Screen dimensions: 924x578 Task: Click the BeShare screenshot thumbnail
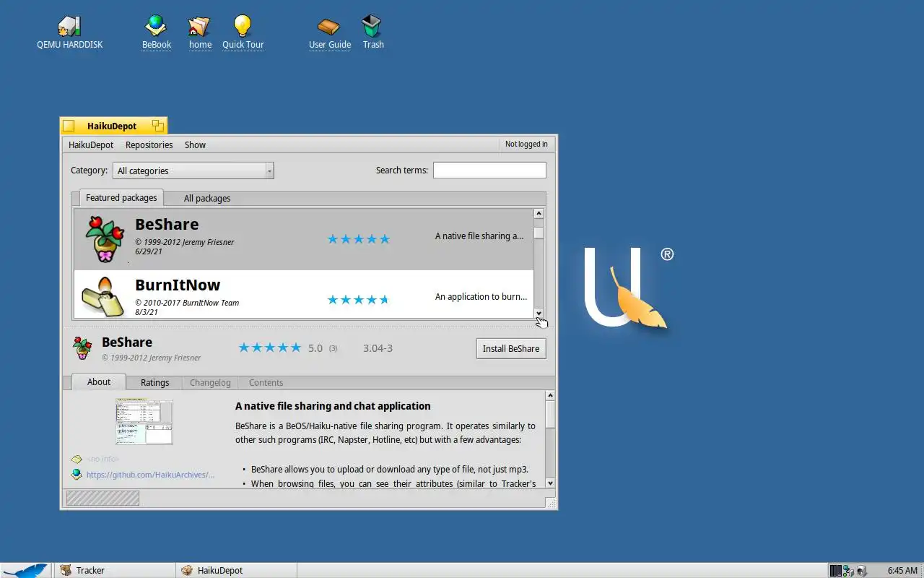(144, 421)
